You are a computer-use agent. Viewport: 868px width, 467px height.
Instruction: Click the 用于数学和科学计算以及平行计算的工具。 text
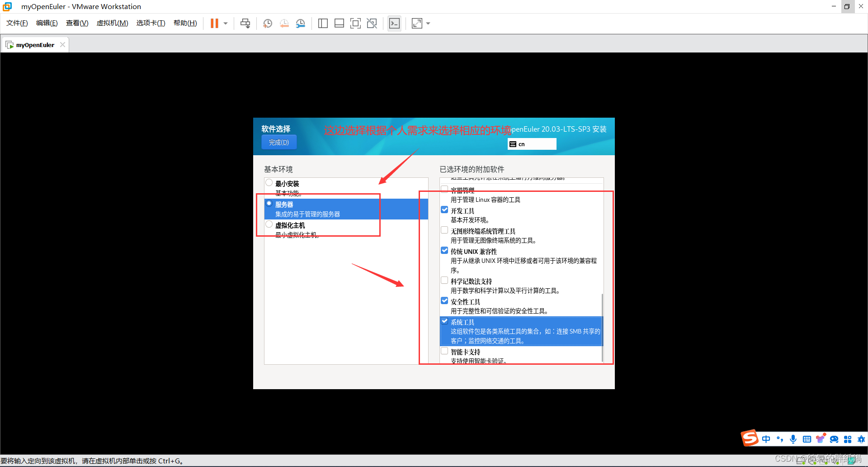pyautogui.click(x=506, y=291)
